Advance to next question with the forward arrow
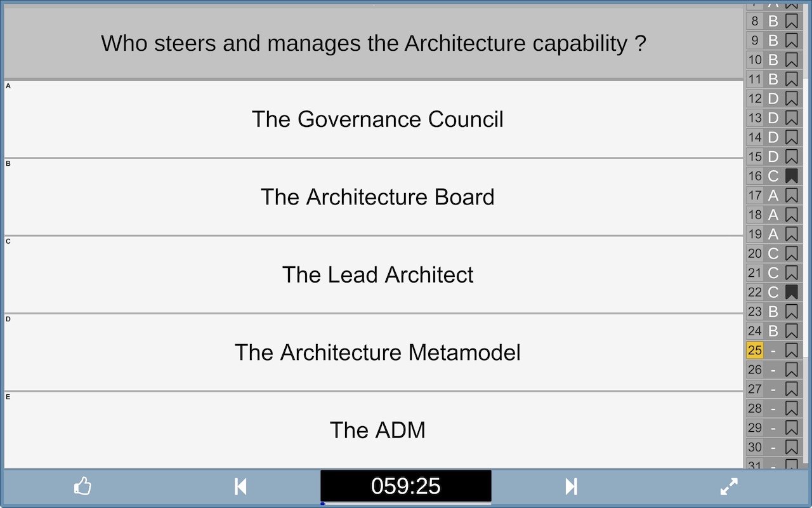The height and width of the screenshot is (508, 812). [x=571, y=487]
